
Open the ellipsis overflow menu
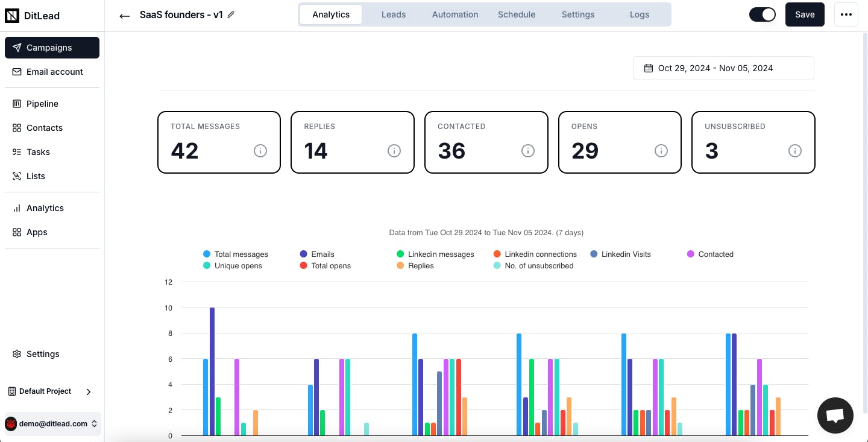point(846,14)
